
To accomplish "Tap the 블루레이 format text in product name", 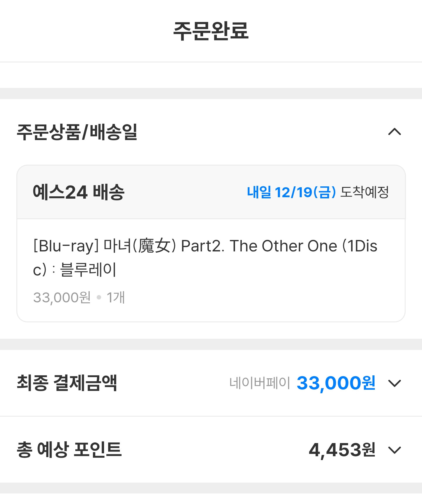I will click(x=88, y=270).
